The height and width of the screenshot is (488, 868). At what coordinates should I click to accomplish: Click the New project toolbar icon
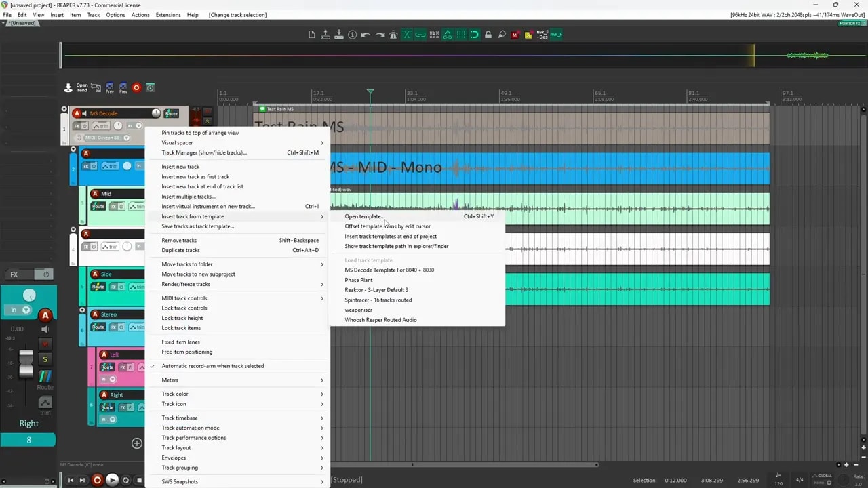point(312,35)
